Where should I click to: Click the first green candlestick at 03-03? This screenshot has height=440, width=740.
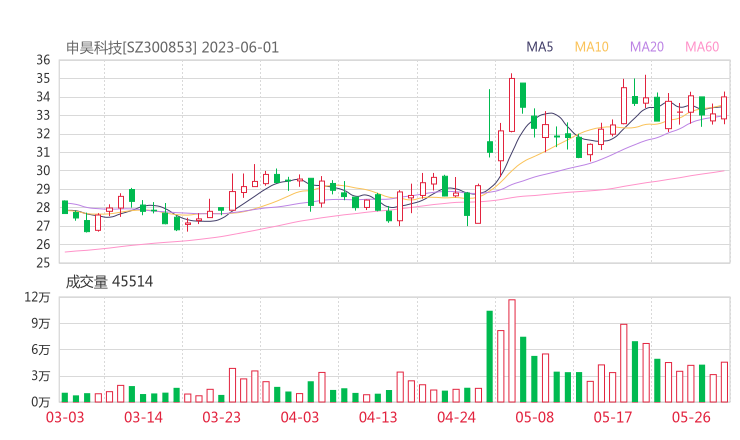tap(65, 207)
